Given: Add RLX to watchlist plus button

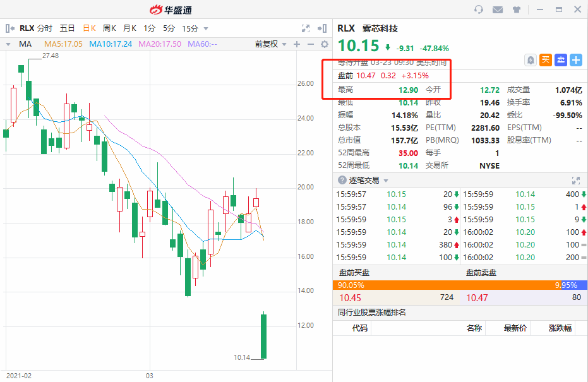Looking at the screenshot, I should click(576, 60).
